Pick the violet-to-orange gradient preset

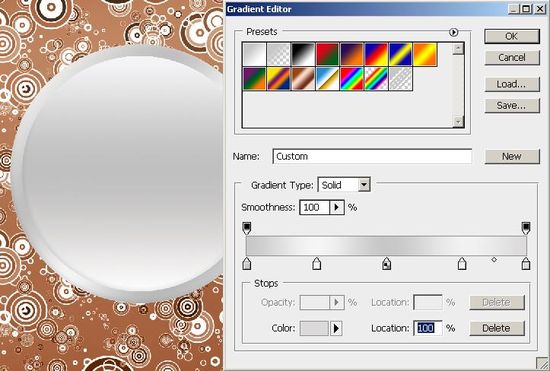coord(352,54)
